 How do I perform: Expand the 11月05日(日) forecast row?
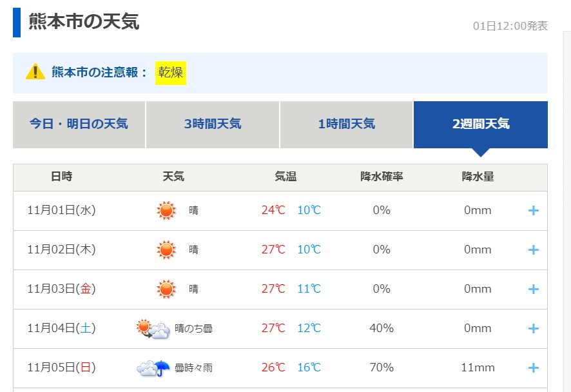pyautogui.click(x=533, y=368)
